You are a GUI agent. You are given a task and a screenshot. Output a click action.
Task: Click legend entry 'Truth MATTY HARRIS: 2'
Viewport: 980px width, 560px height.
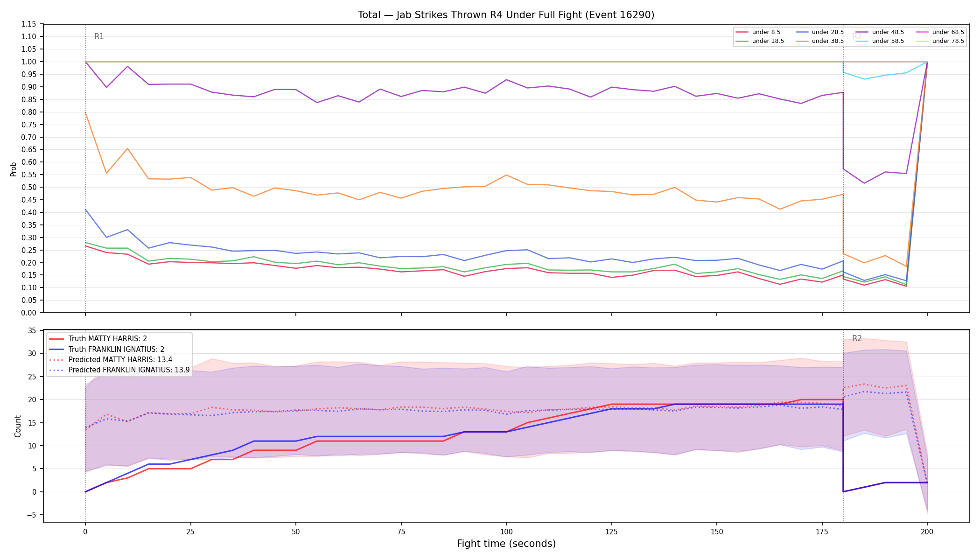pyautogui.click(x=98, y=339)
